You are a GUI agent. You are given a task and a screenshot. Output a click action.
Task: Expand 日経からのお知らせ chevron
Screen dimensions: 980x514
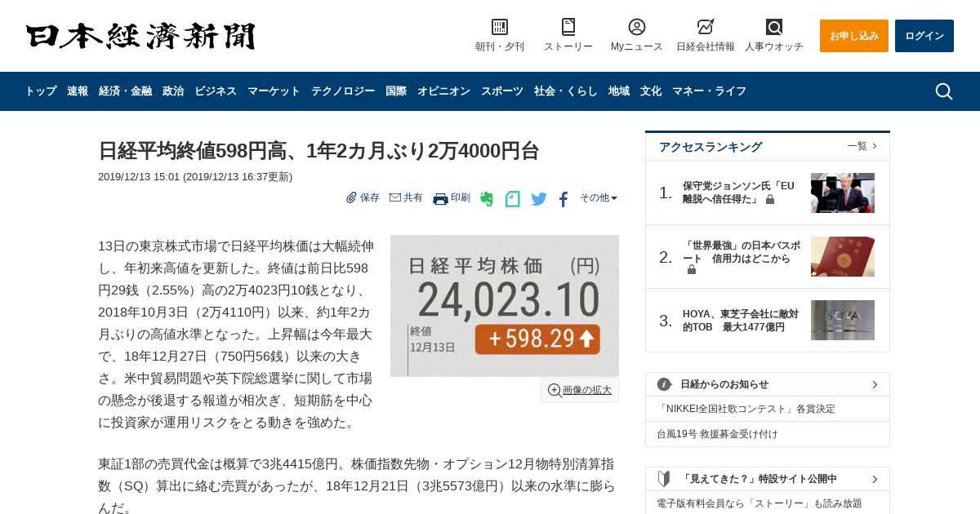[875, 384]
